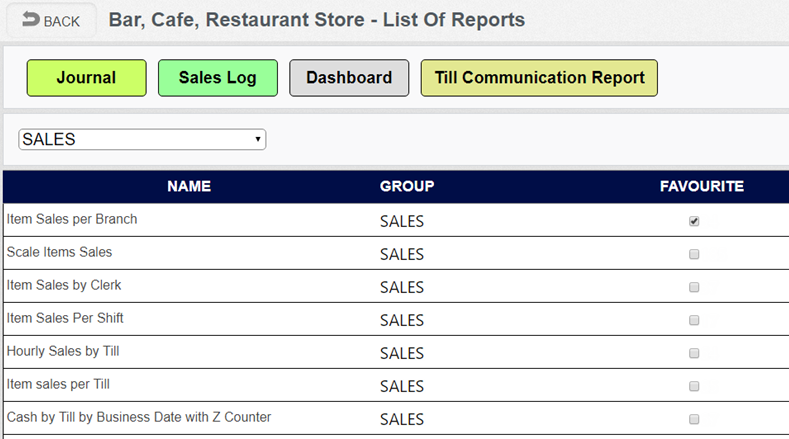Viewport: 789px width, 439px height.
Task: Tick favourite for Item Sales Per Shift
Action: [x=694, y=320]
